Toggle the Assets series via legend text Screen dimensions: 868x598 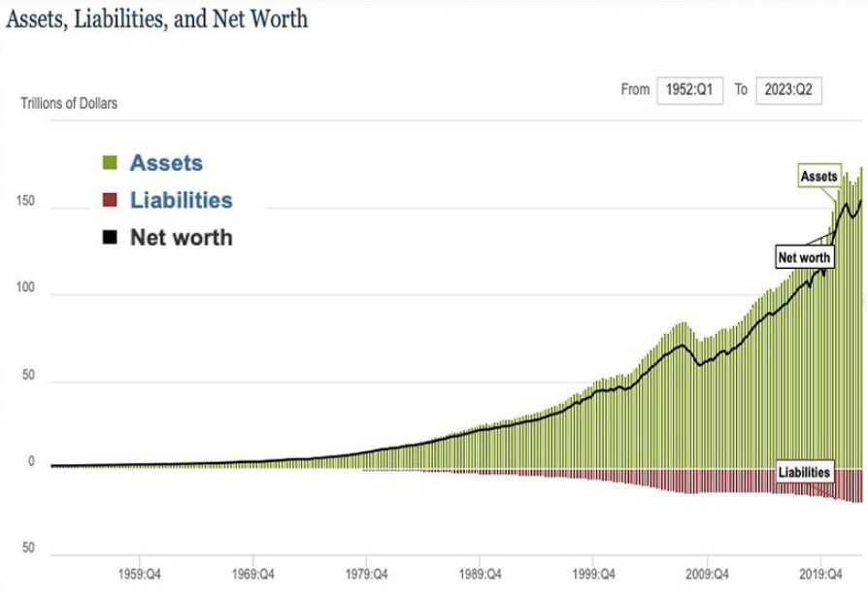pyautogui.click(x=166, y=163)
